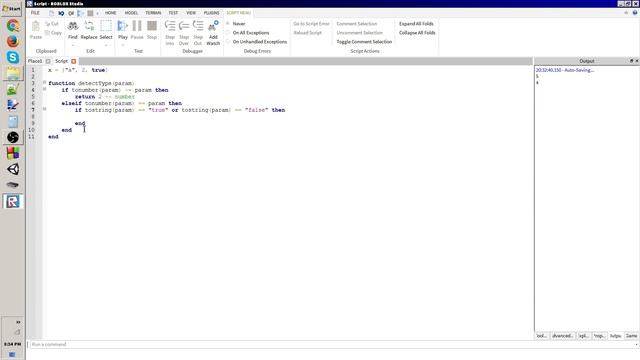Close the Output panel

[x=637, y=61]
